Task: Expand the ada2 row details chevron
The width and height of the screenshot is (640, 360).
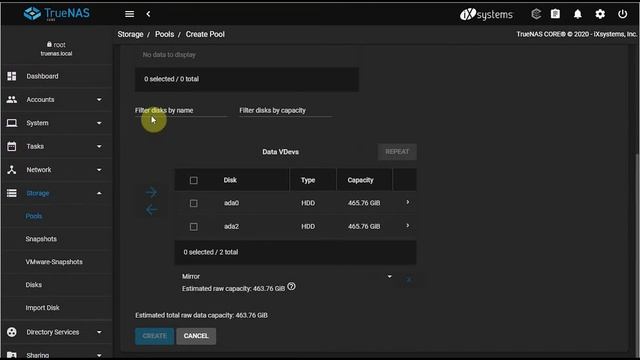Action: click(407, 226)
